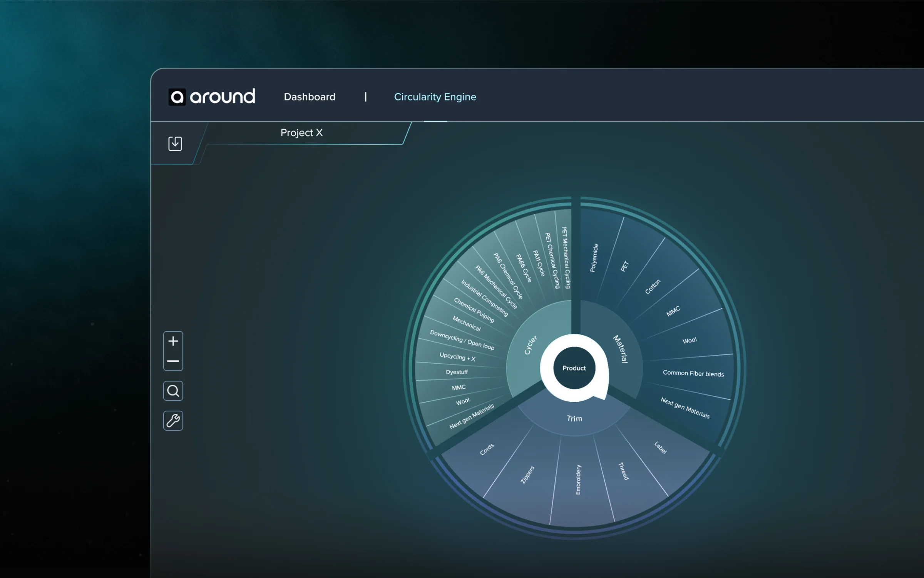Open the search magnifier tool
The image size is (924, 578).
tap(173, 391)
